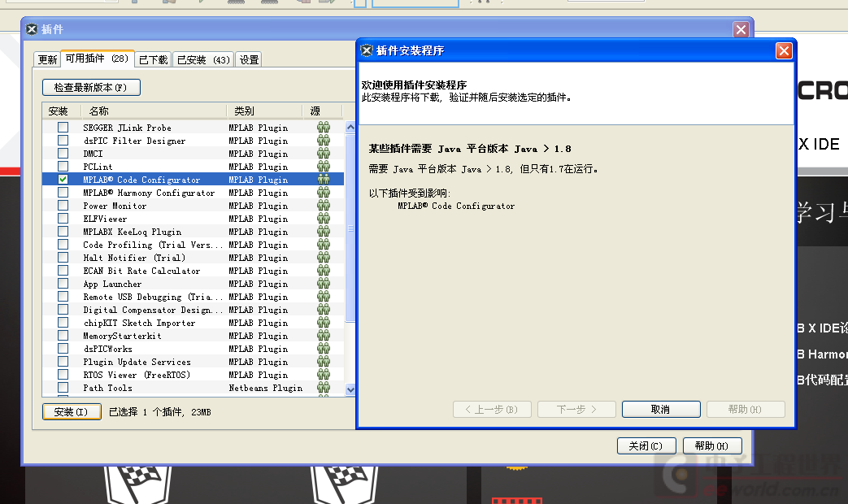The image size is (848, 504).
Task: Open the 已下载 tab
Action: coord(153,59)
